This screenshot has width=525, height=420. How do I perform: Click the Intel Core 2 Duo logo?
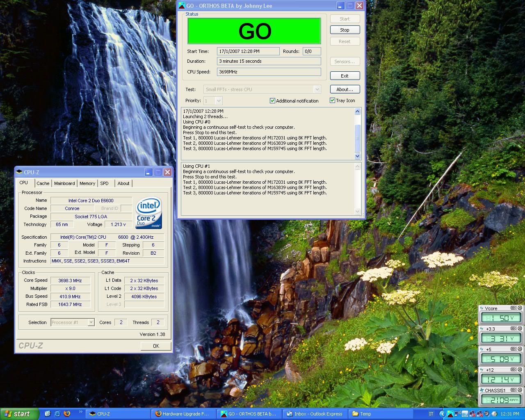[148, 213]
